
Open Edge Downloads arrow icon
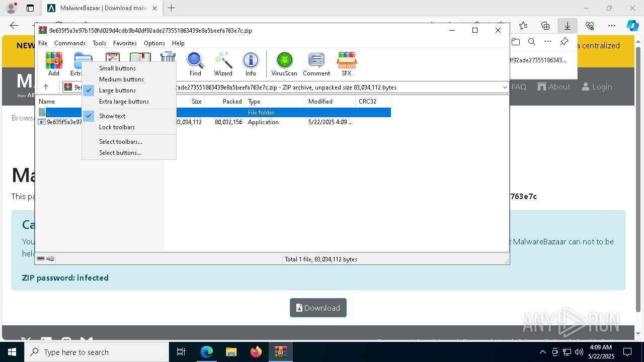click(x=568, y=26)
